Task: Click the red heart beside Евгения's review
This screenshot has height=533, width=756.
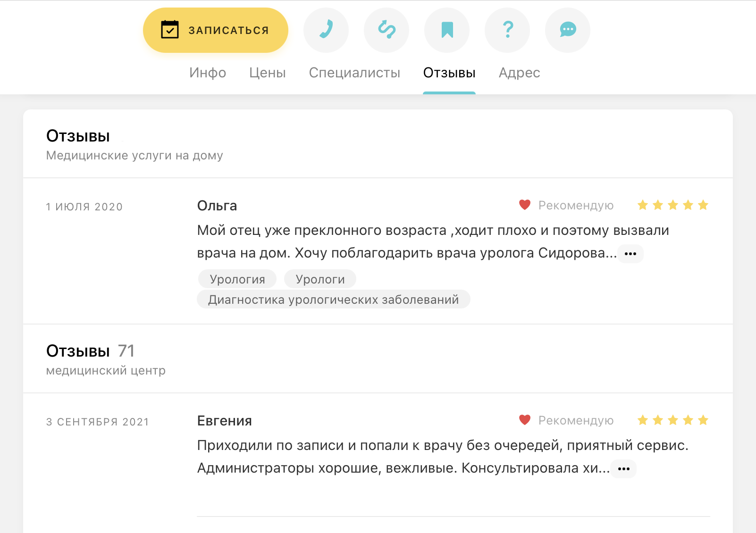Action: tap(525, 420)
